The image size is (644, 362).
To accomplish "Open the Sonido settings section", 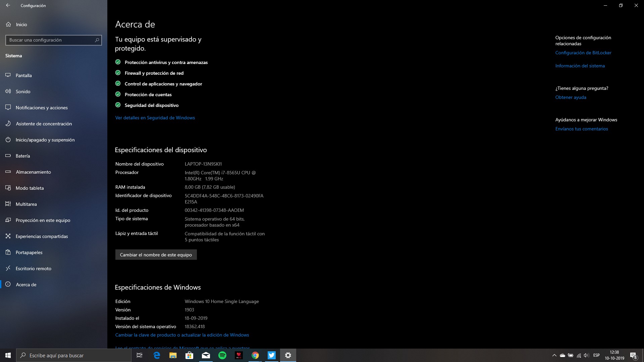I will pos(54,92).
